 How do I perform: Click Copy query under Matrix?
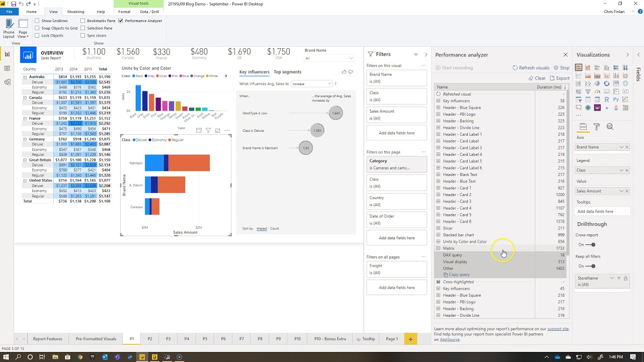(x=456, y=275)
